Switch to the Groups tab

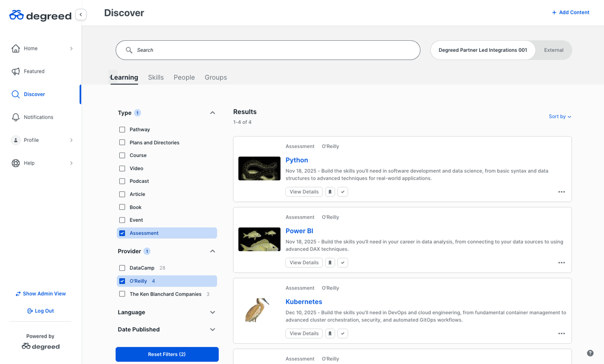click(215, 78)
